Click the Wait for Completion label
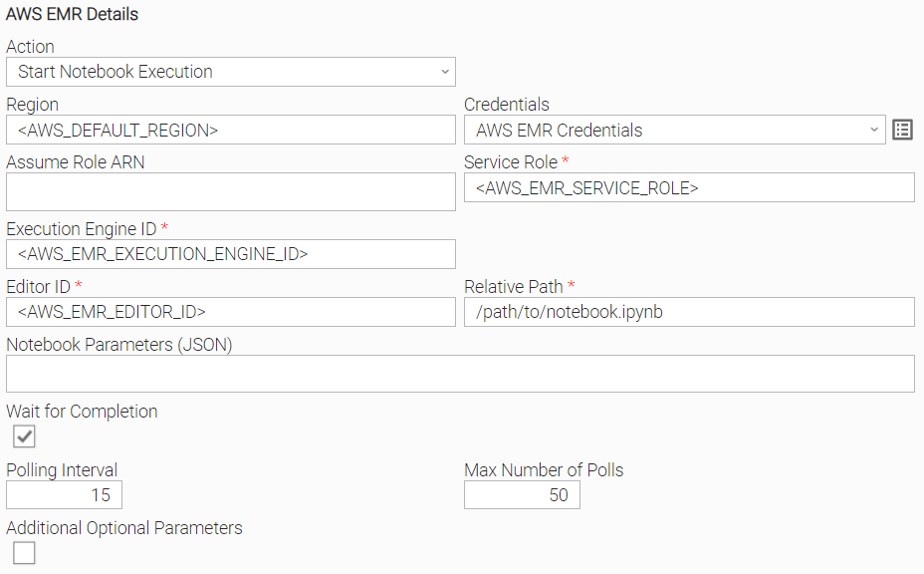Image resolution: width=924 pixels, height=574 pixels. pyautogui.click(x=82, y=412)
